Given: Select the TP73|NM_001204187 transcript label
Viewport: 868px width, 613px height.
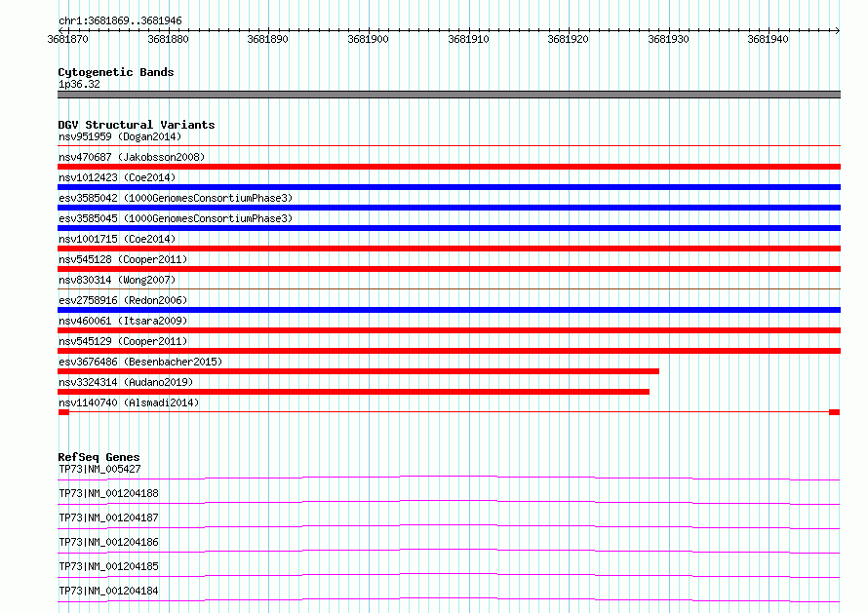Looking at the screenshot, I should click(x=108, y=517).
